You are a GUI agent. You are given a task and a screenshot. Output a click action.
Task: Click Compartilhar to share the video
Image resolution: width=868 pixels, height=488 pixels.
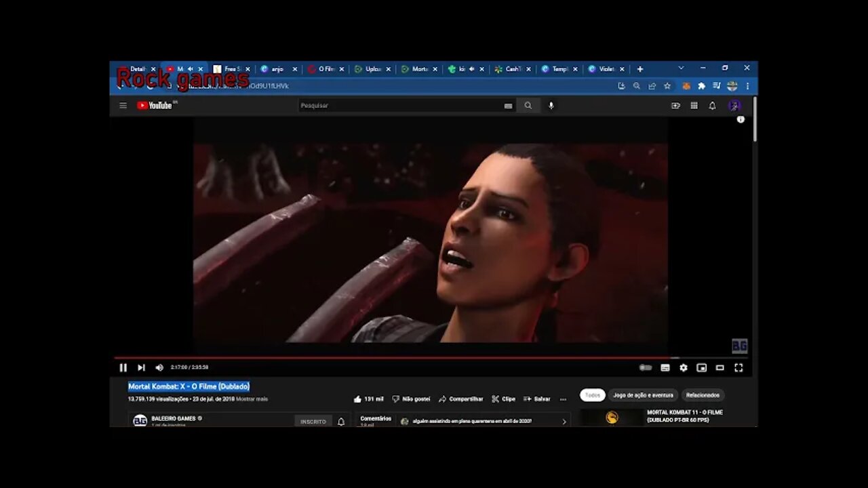(460, 399)
